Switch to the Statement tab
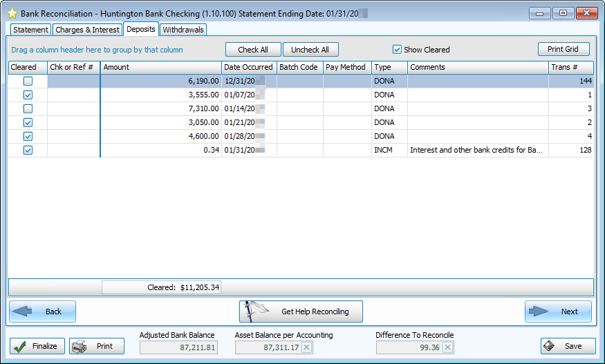This screenshot has width=605, height=364. click(x=30, y=30)
